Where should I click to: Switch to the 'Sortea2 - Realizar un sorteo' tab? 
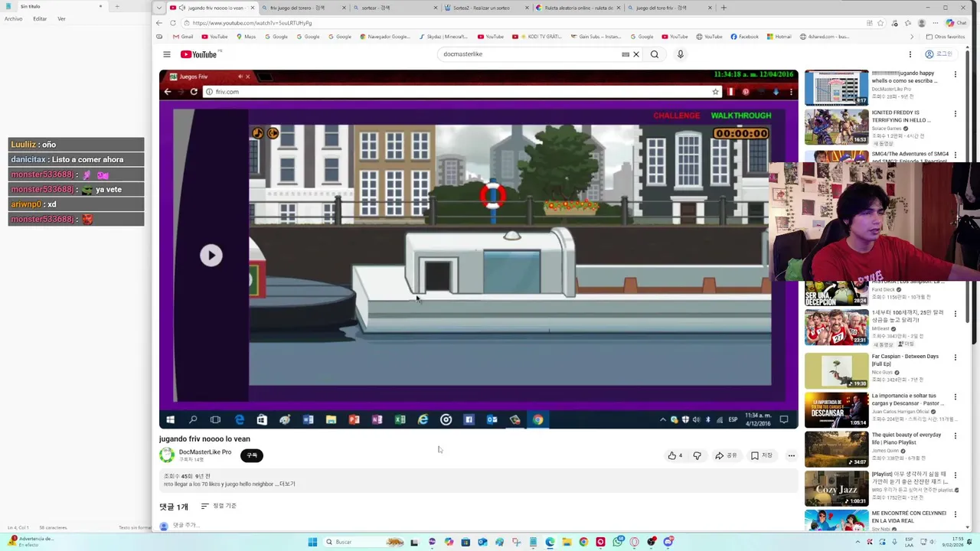pyautogui.click(x=486, y=8)
